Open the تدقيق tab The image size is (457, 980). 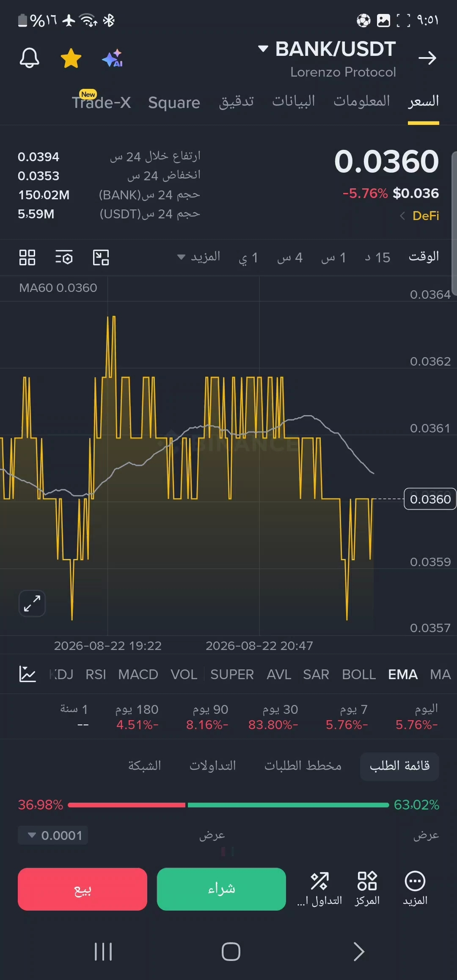point(236,102)
